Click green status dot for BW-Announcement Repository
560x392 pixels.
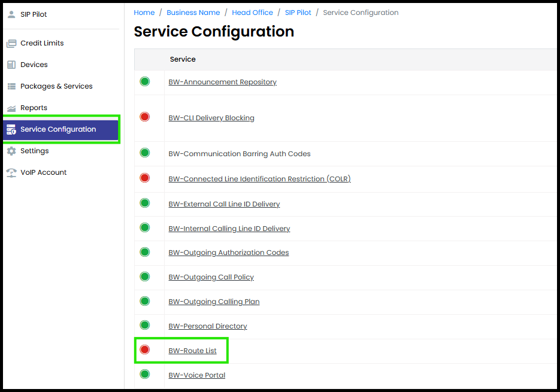(145, 81)
